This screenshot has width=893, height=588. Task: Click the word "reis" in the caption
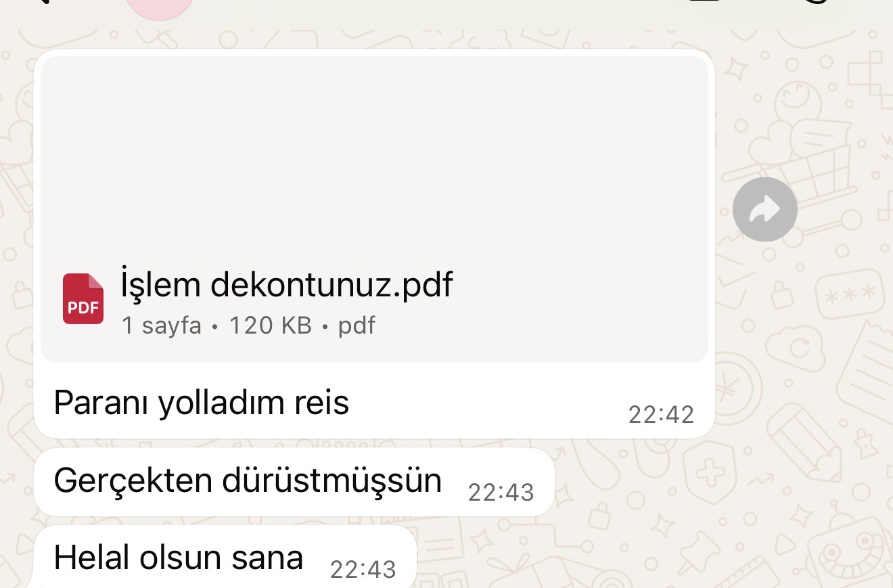click(x=322, y=403)
